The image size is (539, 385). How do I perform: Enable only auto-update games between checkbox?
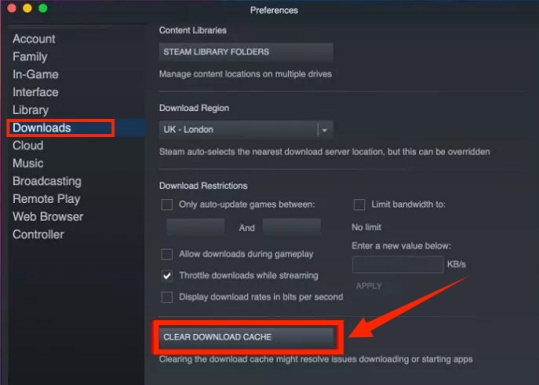(167, 205)
